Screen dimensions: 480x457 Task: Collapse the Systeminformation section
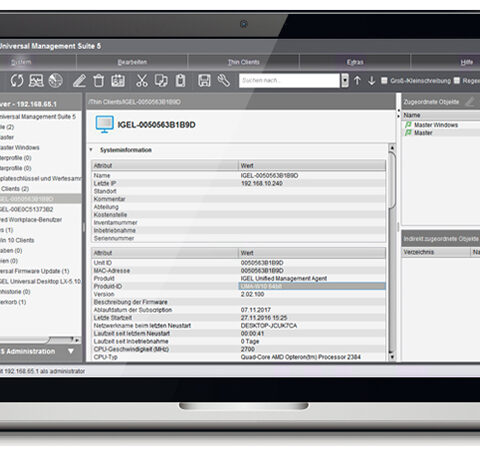tap(91, 150)
